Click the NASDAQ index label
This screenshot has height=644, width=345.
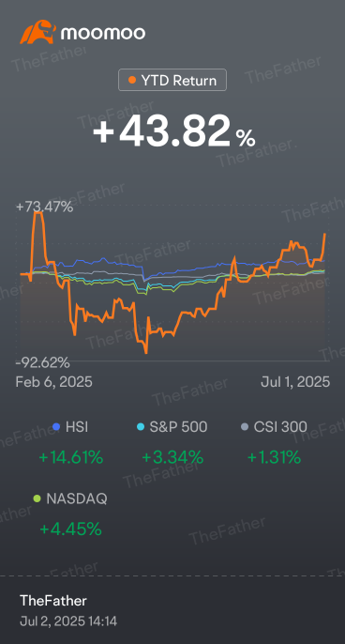(77, 499)
